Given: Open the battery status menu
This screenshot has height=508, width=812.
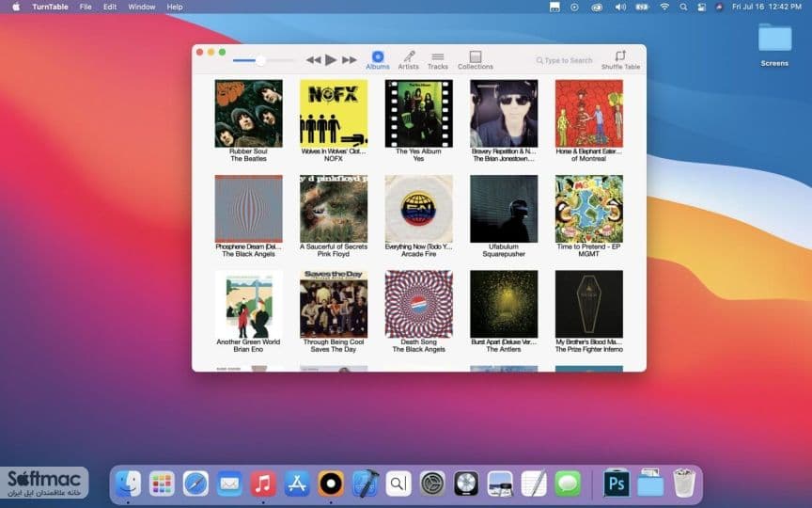Looking at the screenshot, I should click(642, 7).
